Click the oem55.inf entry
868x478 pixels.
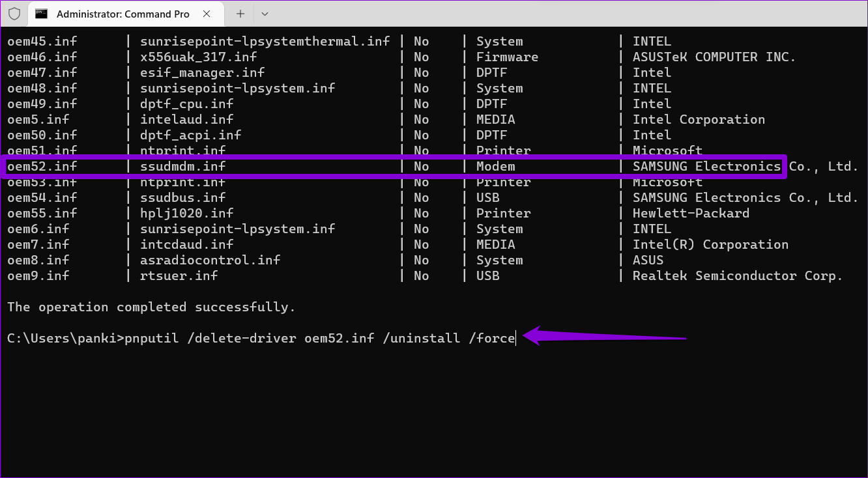42,214
